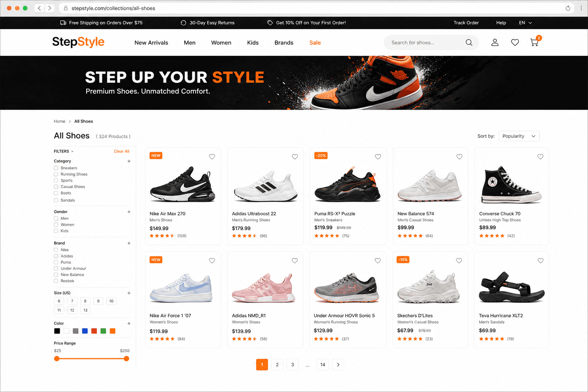Screen dimensions: 588x392
Task: Add Adidas Ultraboost 22 to wishlist
Action: click(x=295, y=157)
